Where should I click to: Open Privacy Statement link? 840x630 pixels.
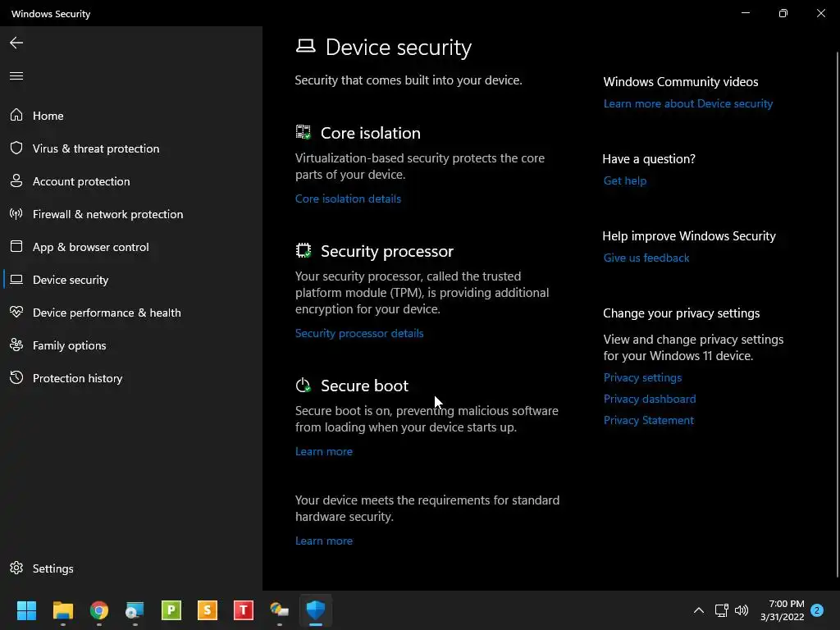[x=648, y=421]
